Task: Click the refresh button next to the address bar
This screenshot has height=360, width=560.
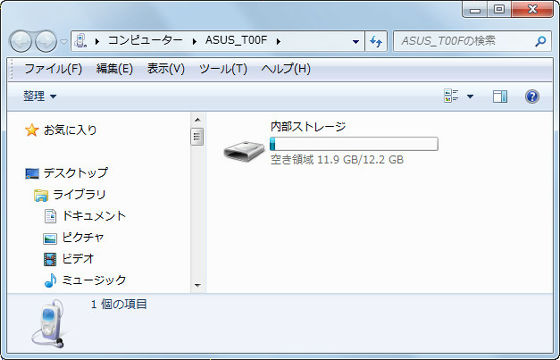Action: 376,41
